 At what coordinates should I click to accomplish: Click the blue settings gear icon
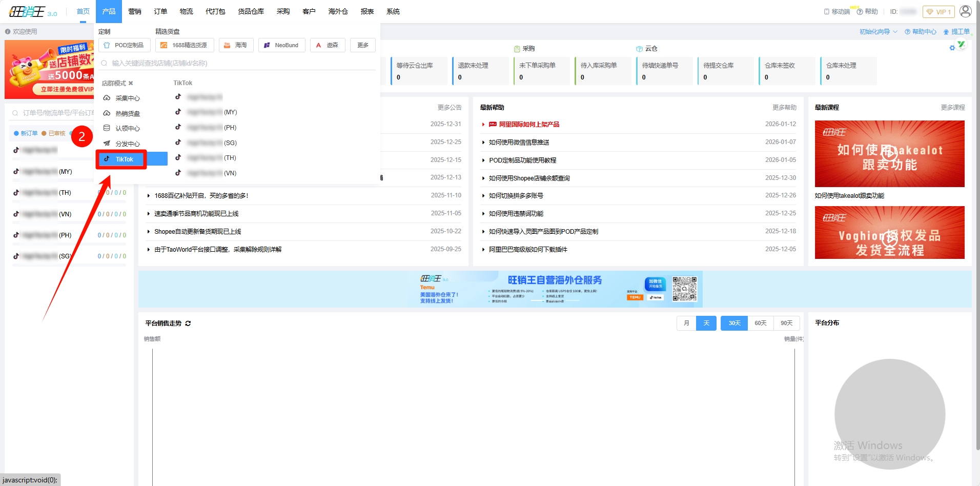coord(952,48)
